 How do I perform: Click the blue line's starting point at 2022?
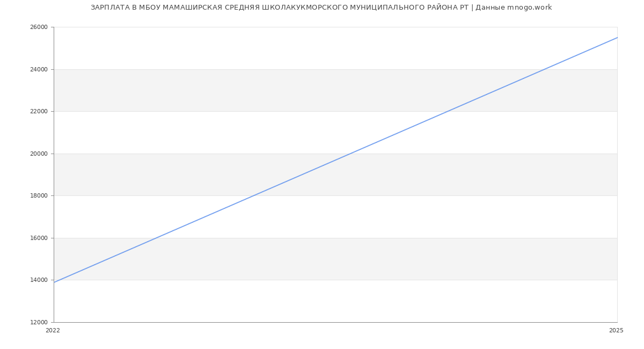[54, 282]
